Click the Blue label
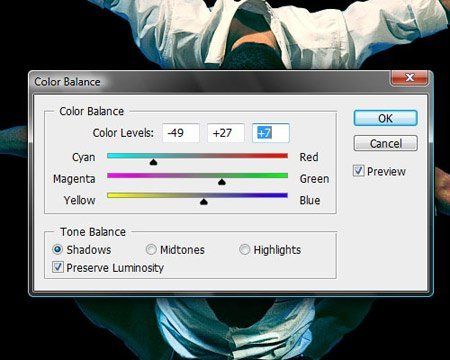 tap(310, 200)
